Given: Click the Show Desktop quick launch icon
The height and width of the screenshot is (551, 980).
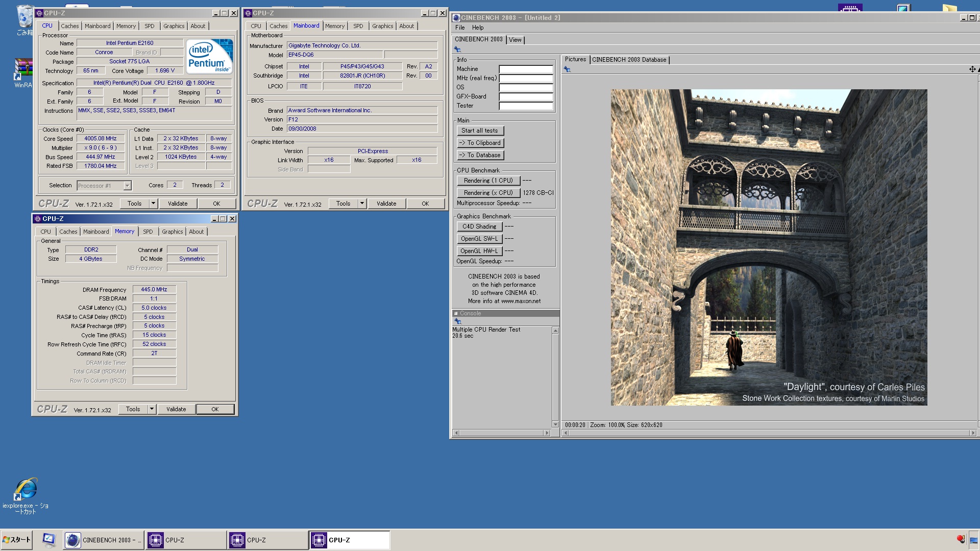Looking at the screenshot, I should [x=49, y=539].
